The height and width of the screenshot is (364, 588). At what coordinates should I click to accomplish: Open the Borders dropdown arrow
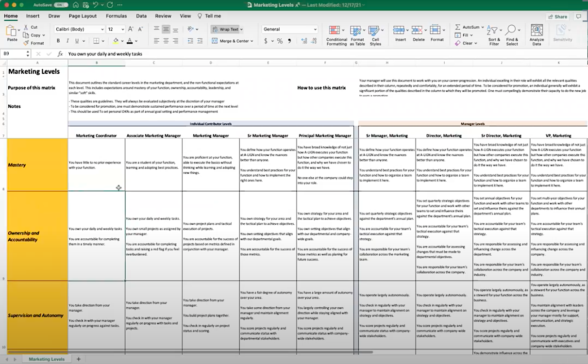click(x=104, y=41)
